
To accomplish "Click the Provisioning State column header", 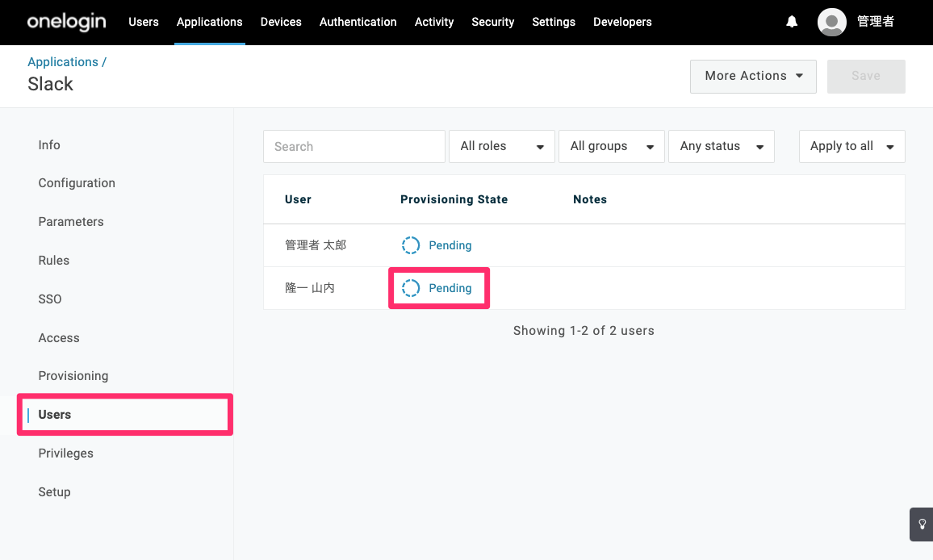I will tap(454, 200).
